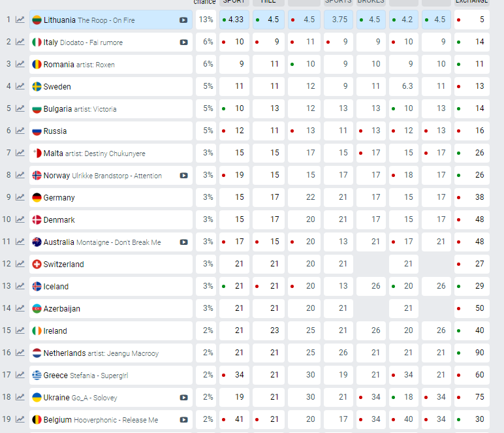Open Belgium's Hooverphonic video icon
The width and height of the screenshot is (504, 433).
(183, 419)
